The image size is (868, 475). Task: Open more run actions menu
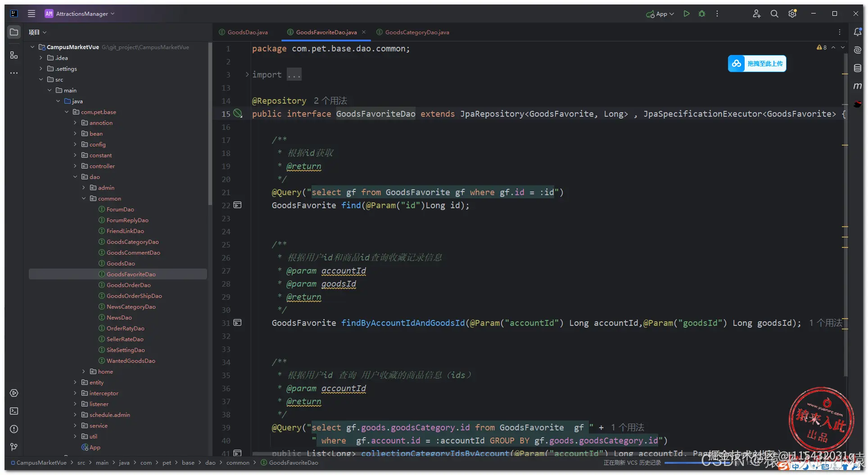coord(717,14)
